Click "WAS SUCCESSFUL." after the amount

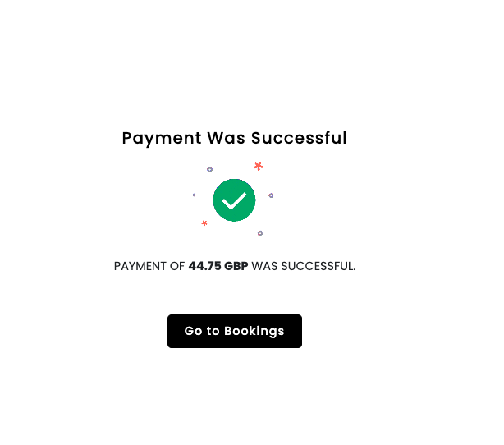point(303,266)
